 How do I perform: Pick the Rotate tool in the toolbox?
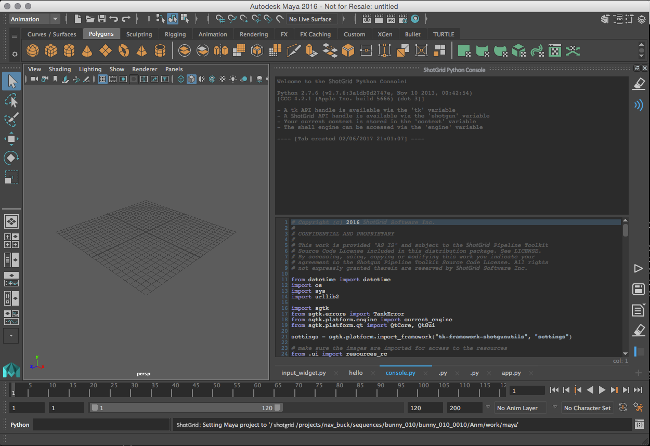click(11, 157)
